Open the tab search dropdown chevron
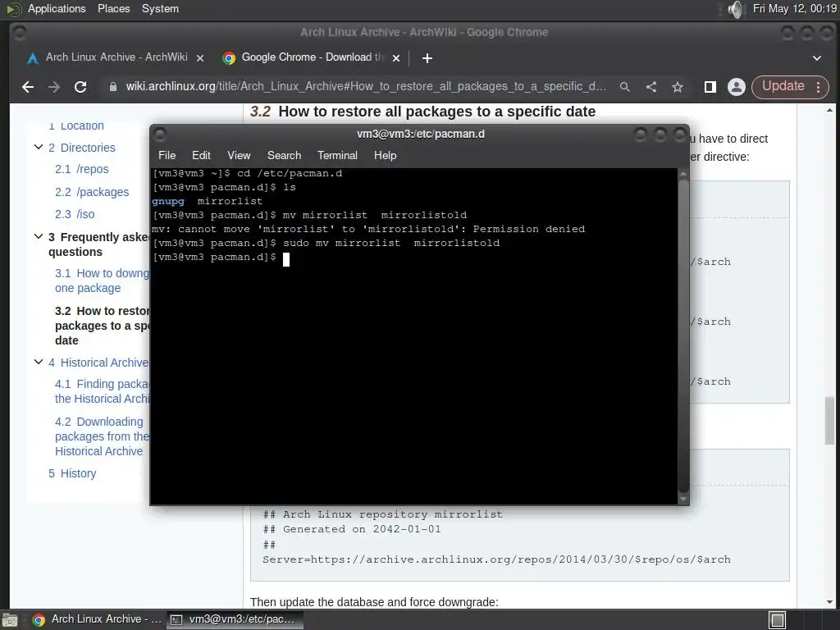This screenshot has width=840, height=630. 817,58
